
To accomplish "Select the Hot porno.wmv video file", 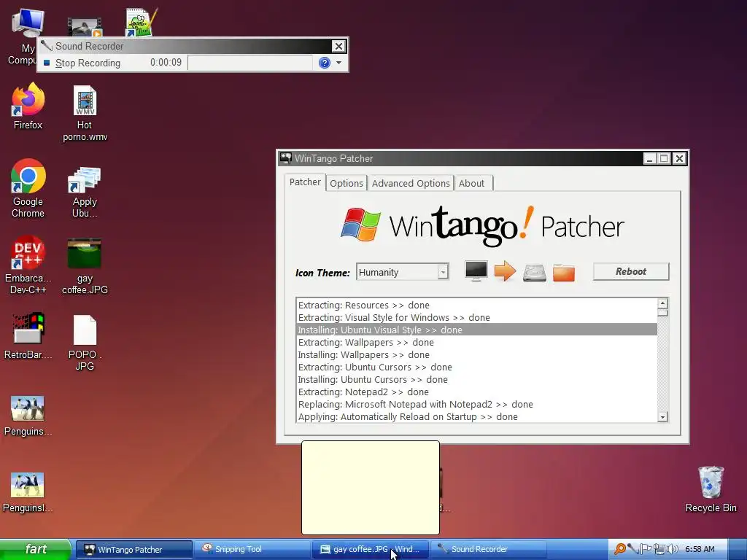I will [x=85, y=113].
